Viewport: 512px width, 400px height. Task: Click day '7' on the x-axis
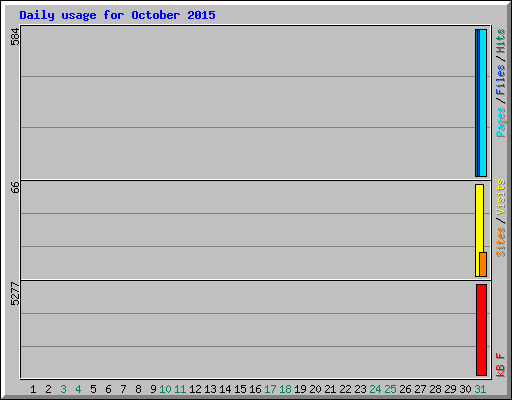pos(123,389)
